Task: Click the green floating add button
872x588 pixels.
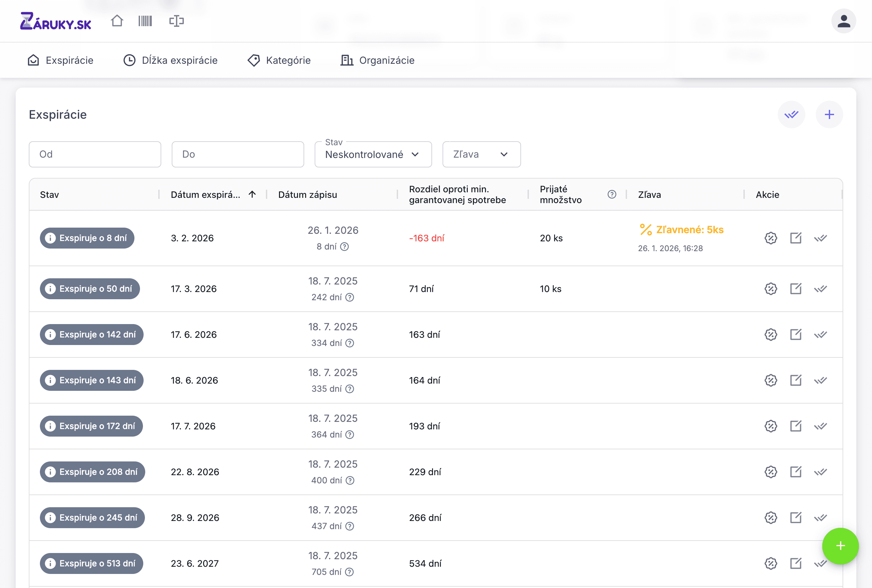Action: pyautogui.click(x=840, y=545)
